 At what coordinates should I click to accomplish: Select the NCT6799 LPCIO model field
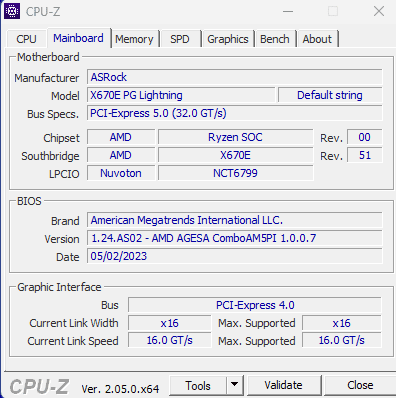tap(235, 173)
